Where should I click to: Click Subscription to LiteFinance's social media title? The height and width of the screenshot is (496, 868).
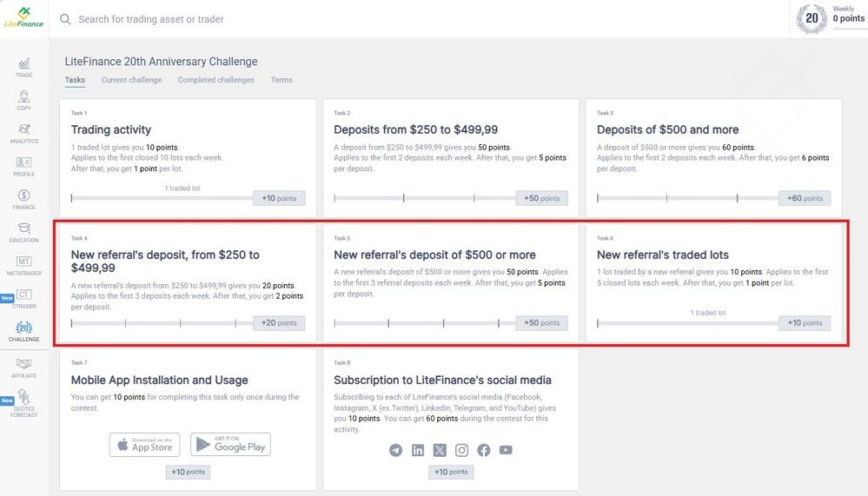pos(442,380)
